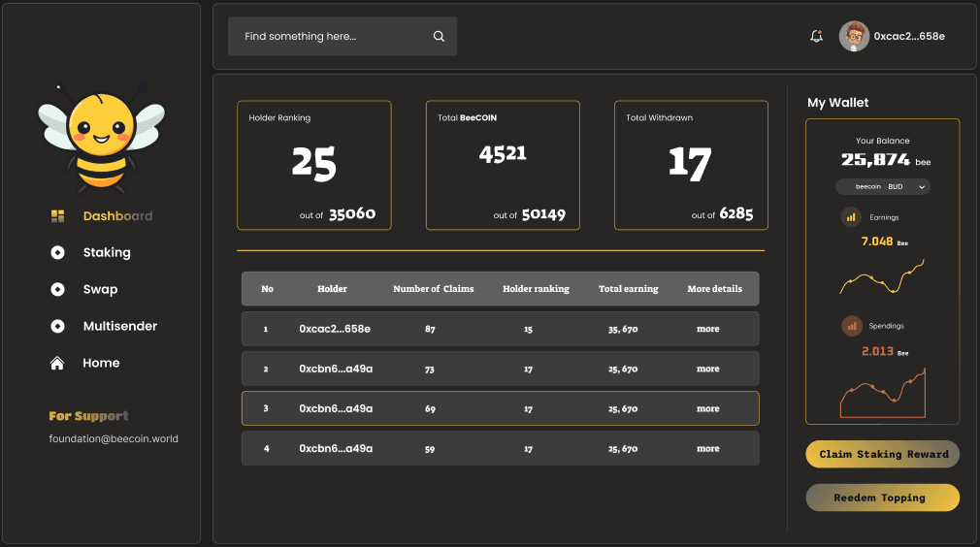The width and height of the screenshot is (980, 547).
Task: Expand the beecoin BUD currency dropdown
Action: click(883, 187)
